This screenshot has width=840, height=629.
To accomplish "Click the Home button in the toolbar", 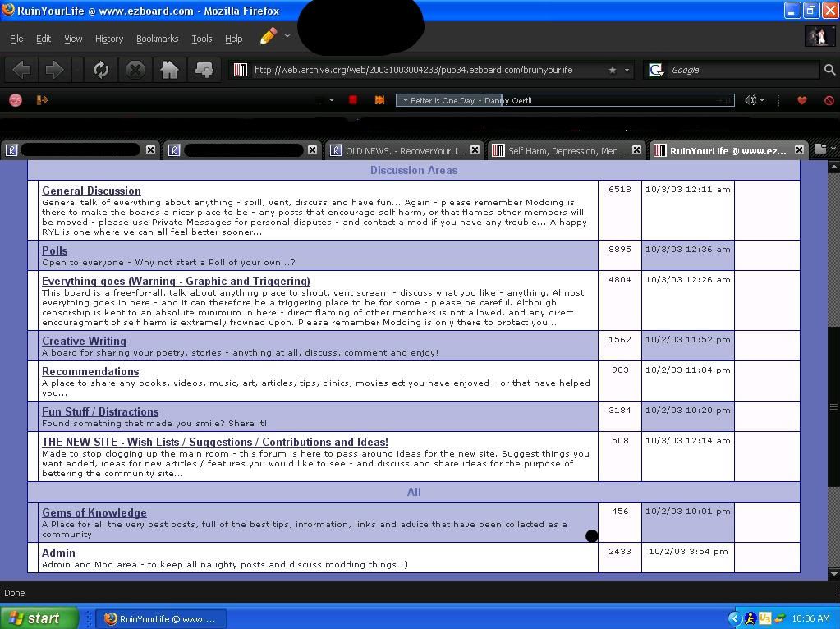I will pos(170,71).
